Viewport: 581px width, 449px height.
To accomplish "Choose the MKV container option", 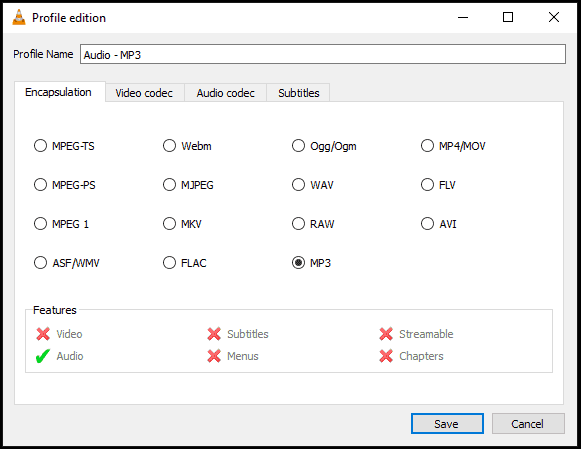I will point(169,224).
